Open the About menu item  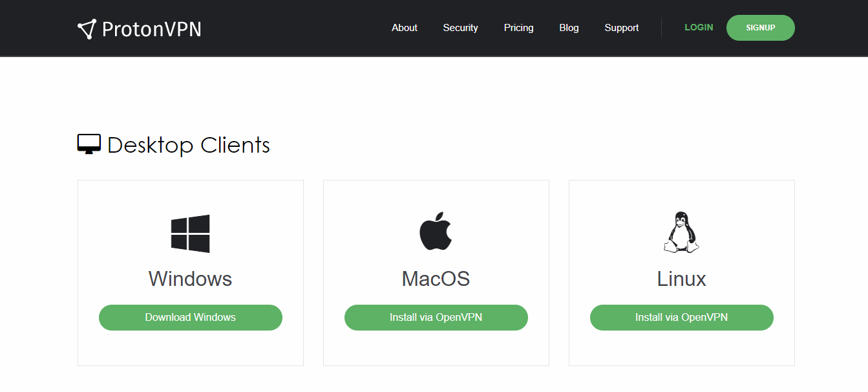(x=405, y=28)
